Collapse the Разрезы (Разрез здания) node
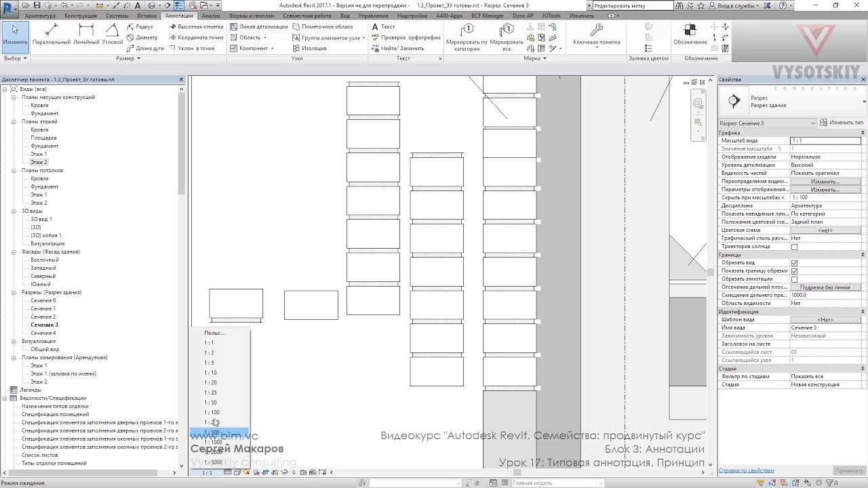Screen dimensions: 868x488 pos(14,292)
